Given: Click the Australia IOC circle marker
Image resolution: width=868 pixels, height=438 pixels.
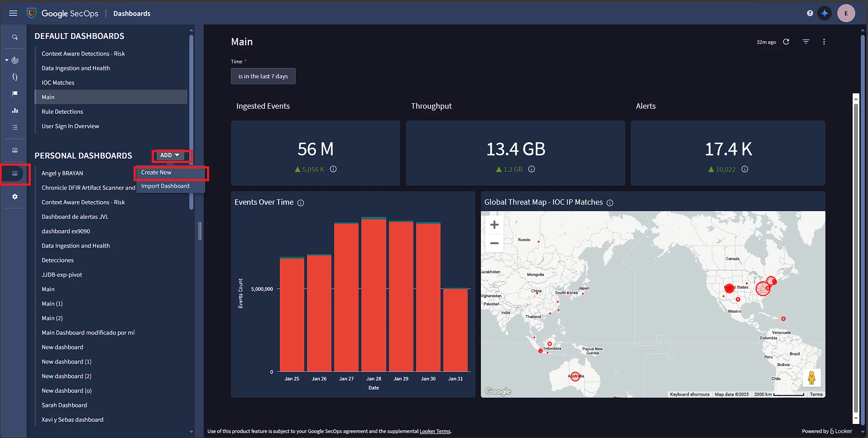Looking at the screenshot, I should tap(575, 376).
